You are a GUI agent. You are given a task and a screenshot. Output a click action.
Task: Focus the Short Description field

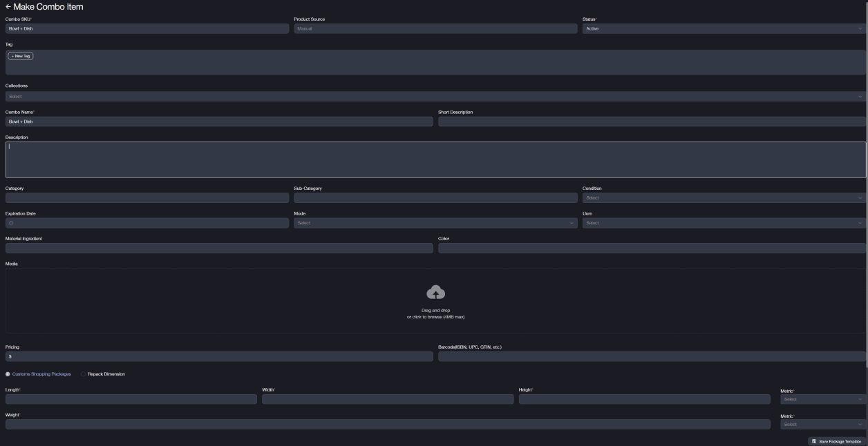pos(652,122)
